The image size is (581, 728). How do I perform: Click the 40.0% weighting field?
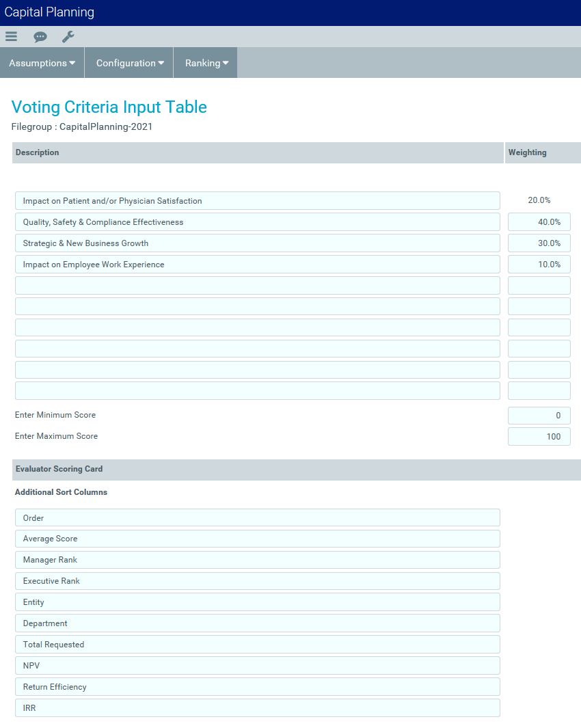pyautogui.click(x=539, y=222)
